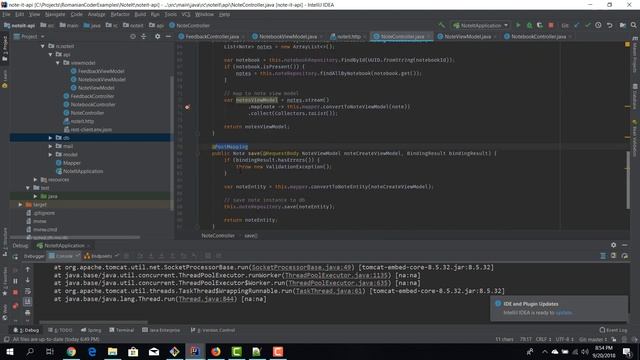Open NoteItApplication run configuration dropdown
Screen dimensions: 640x360
point(480,25)
